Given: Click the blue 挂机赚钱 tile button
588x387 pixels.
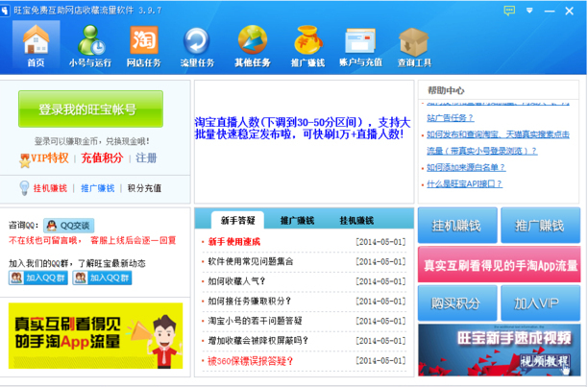Looking at the screenshot, I should [457, 225].
